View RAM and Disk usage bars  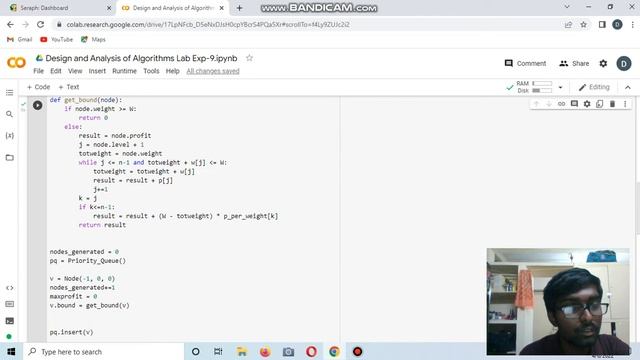535,87
